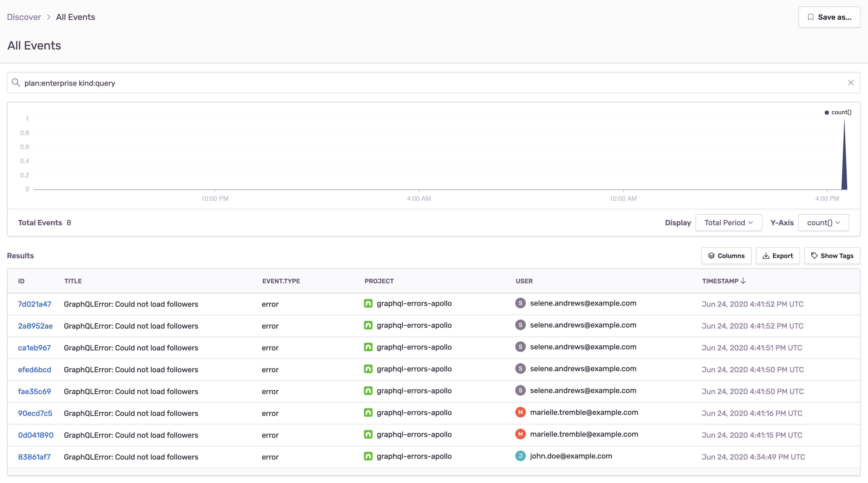Click the graphql-errors-apollo project icon
The image size is (868, 483).
coord(368,303)
